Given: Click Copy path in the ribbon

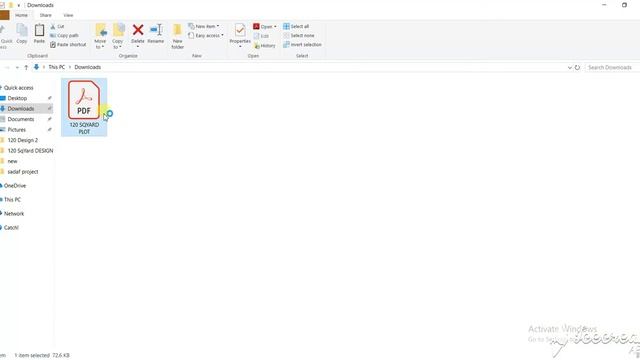Looking at the screenshot, I should pyautogui.click(x=64, y=36).
